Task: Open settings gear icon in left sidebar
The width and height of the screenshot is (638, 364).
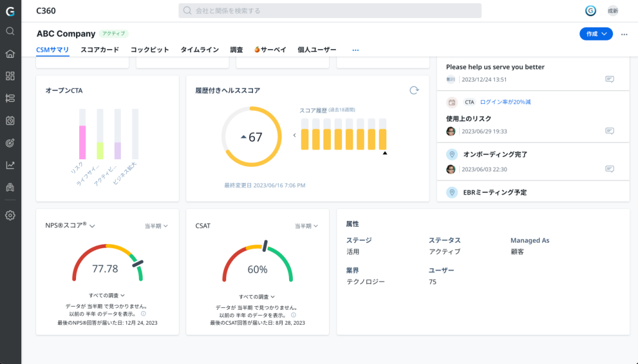Action: coord(10,215)
